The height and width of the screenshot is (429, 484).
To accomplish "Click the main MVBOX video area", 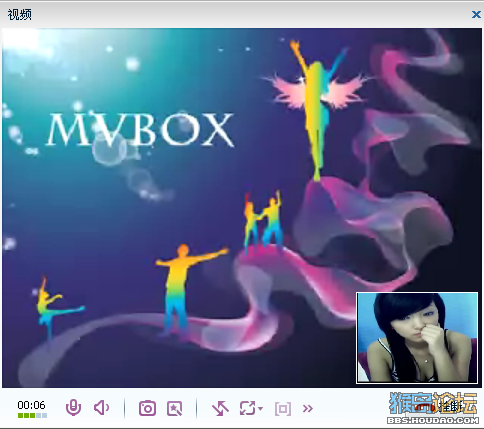I will point(242,208).
